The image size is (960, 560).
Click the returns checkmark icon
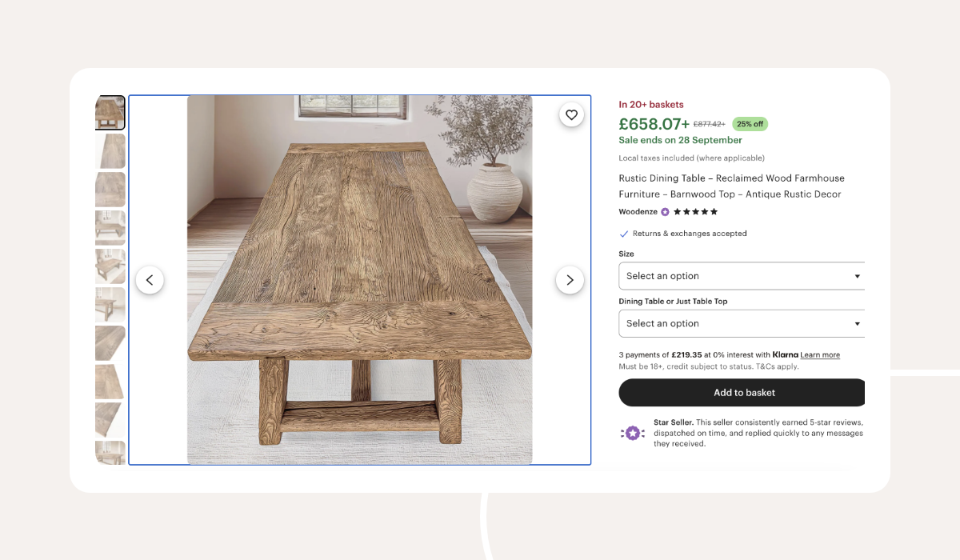(624, 234)
